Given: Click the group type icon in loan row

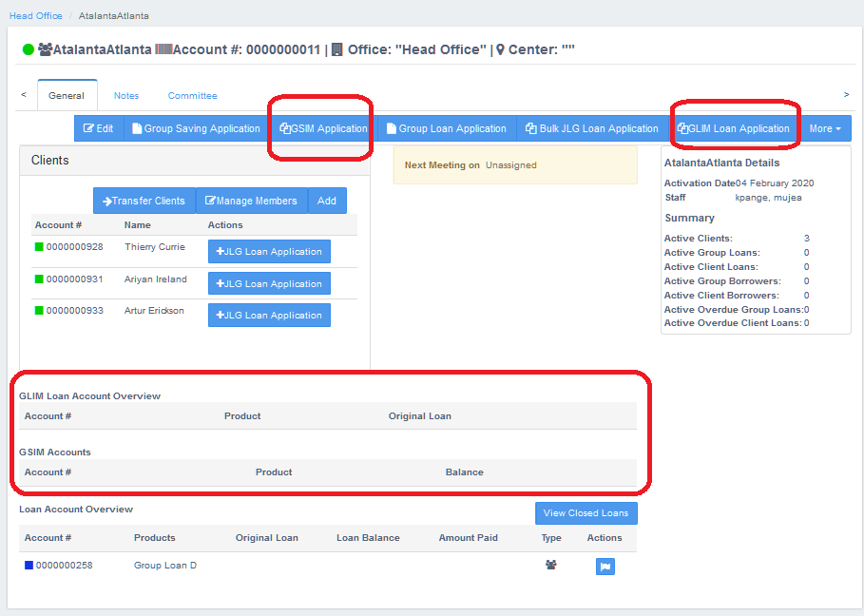Looking at the screenshot, I should [551, 565].
